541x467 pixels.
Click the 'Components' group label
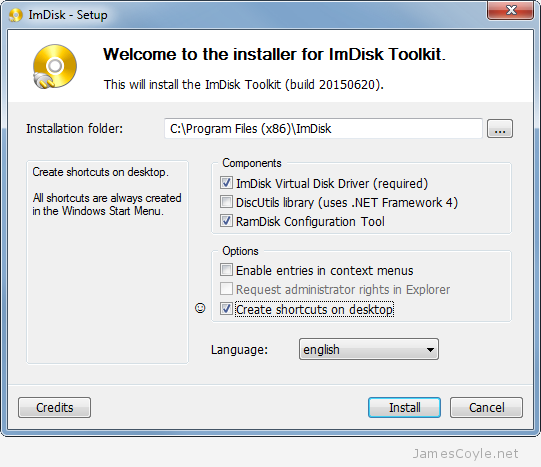252,163
